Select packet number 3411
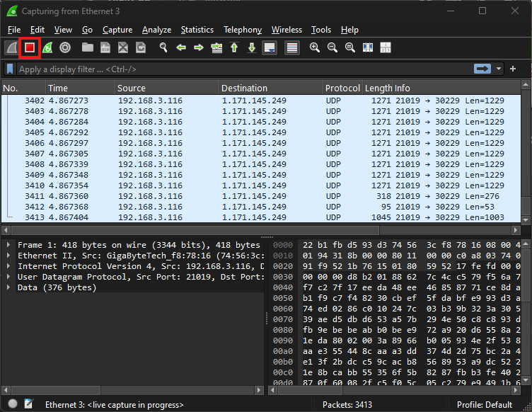The image size is (532, 412). pyautogui.click(x=261, y=196)
